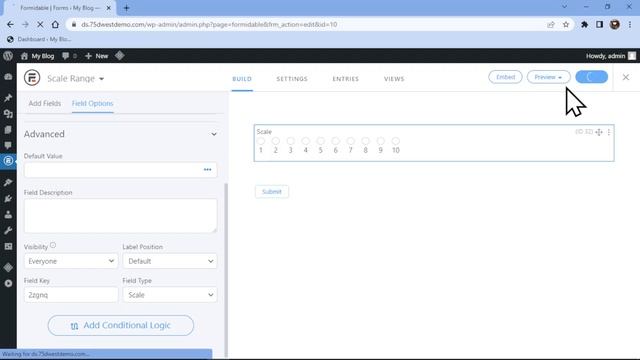Open the Howdy, admin account menu
The width and height of the screenshot is (640, 360).
coord(611,56)
